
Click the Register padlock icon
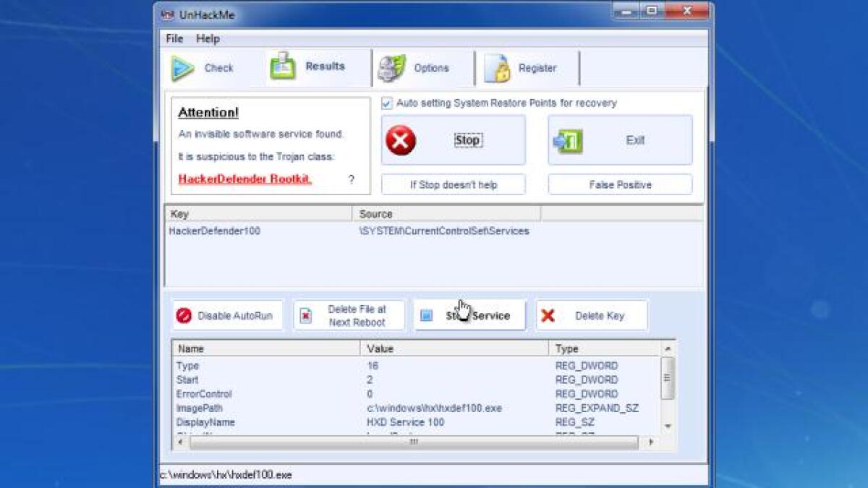point(498,65)
